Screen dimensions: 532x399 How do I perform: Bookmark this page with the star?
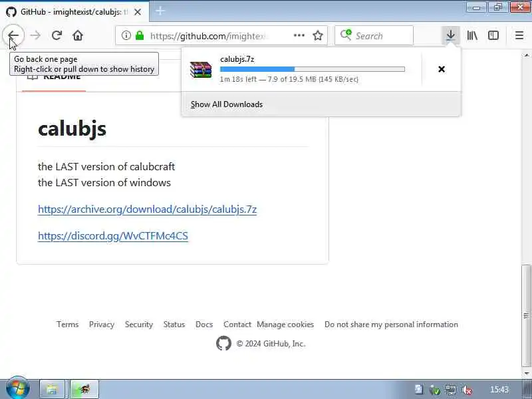click(318, 35)
